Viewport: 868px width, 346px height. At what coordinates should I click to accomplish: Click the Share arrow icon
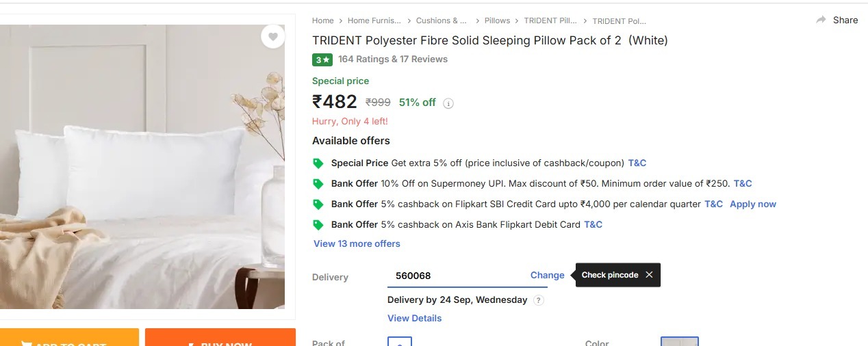821,21
